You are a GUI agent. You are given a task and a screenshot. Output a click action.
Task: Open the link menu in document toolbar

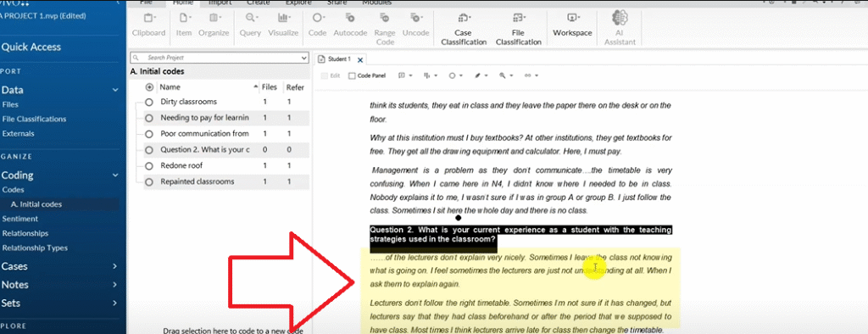tap(531, 75)
